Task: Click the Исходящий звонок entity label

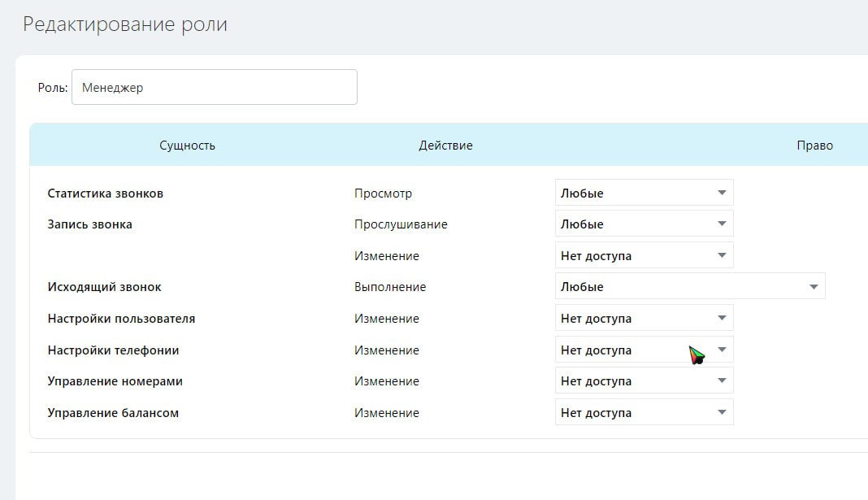Action: (105, 287)
